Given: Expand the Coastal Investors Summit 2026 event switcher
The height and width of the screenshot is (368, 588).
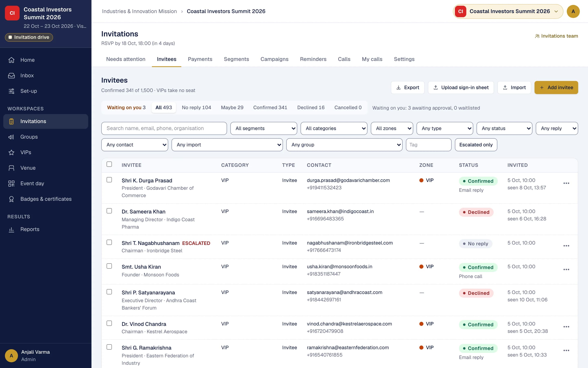Looking at the screenshot, I should pyautogui.click(x=508, y=11).
